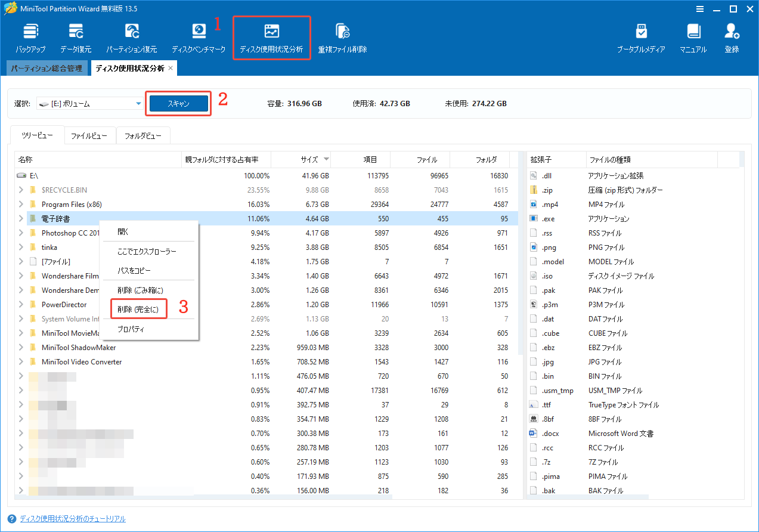Open 重複ファイル削除 (Duplicate File Remover)
The height and width of the screenshot is (532, 759).
click(x=343, y=37)
